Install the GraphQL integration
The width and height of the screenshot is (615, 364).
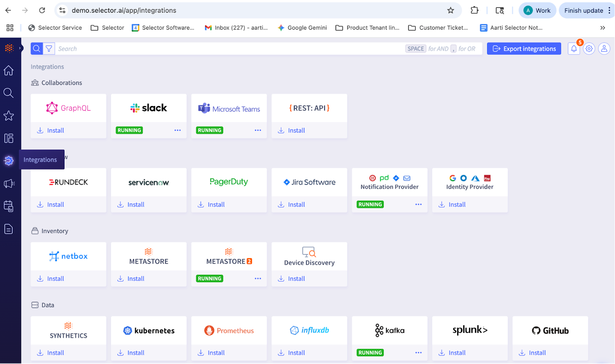click(x=51, y=131)
